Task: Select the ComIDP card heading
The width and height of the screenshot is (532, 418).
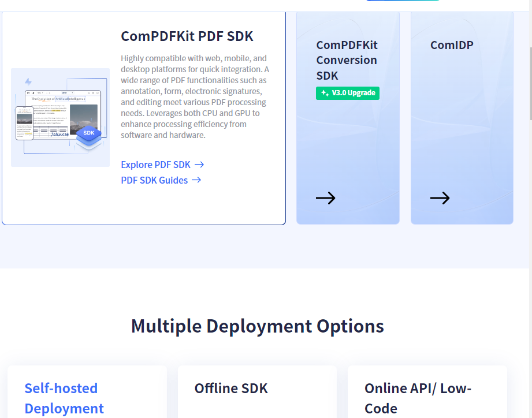Action: click(x=452, y=45)
